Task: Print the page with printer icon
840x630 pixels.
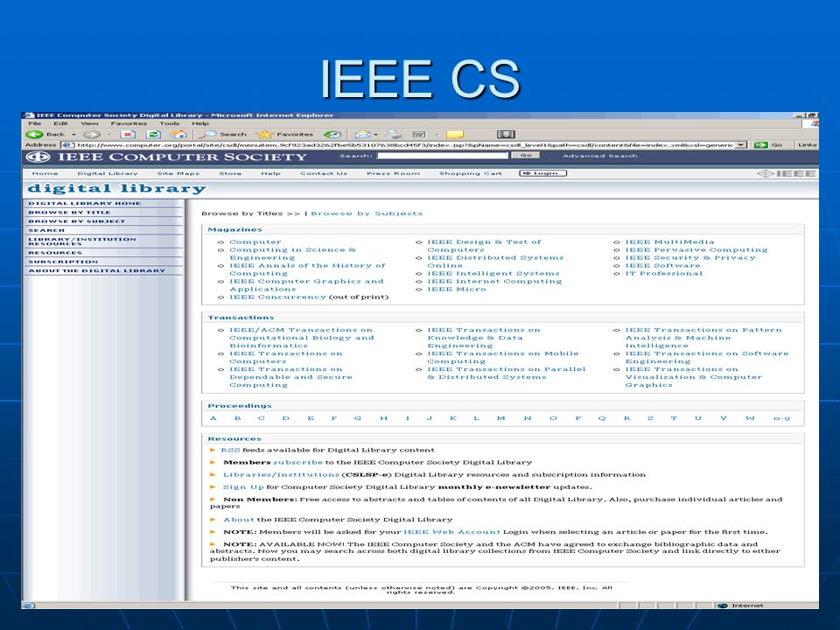Action: [394, 135]
